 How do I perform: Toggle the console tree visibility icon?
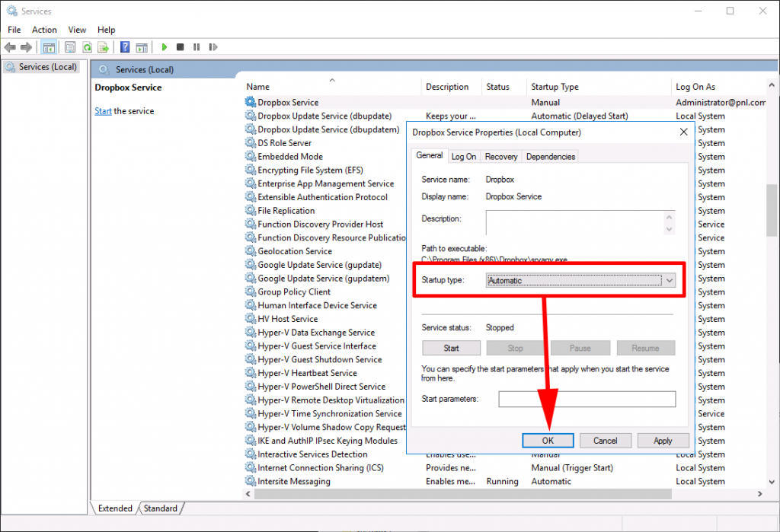tap(49, 47)
